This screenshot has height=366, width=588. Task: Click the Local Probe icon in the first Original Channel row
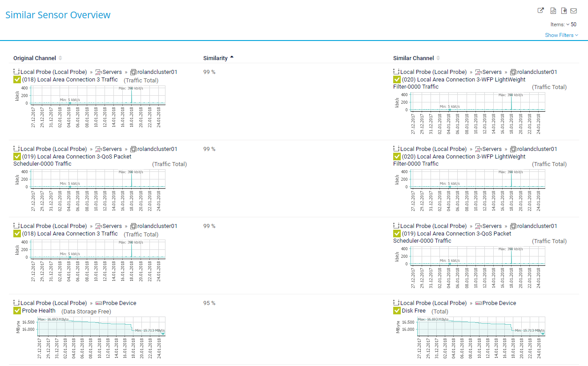click(17, 72)
